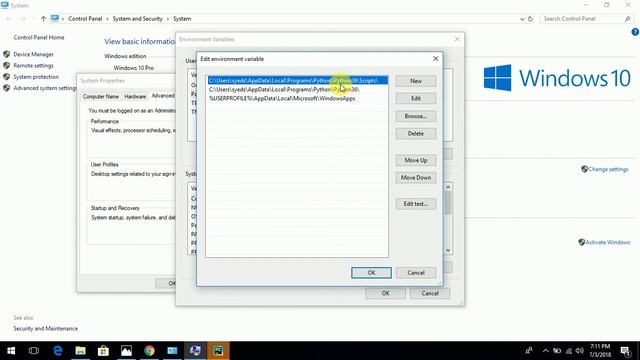Image resolution: width=640 pixels, height=360 pixels.
Task: Open network status in system tray
Action: pyautogui.click(x=569, y=351)
